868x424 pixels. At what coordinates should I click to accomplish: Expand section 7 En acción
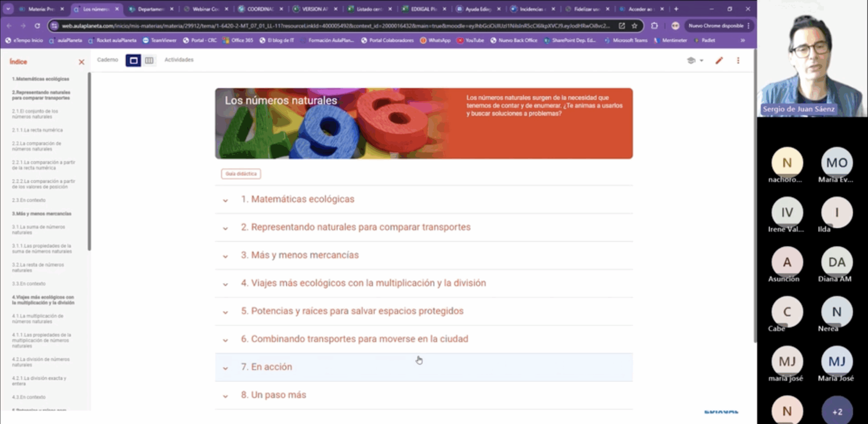pos(266,367)
